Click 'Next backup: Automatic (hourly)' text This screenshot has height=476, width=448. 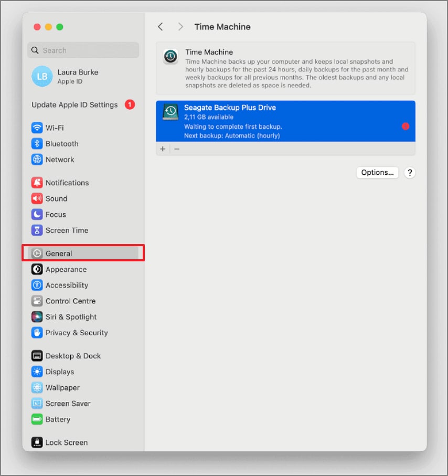(x=232, y=136)
